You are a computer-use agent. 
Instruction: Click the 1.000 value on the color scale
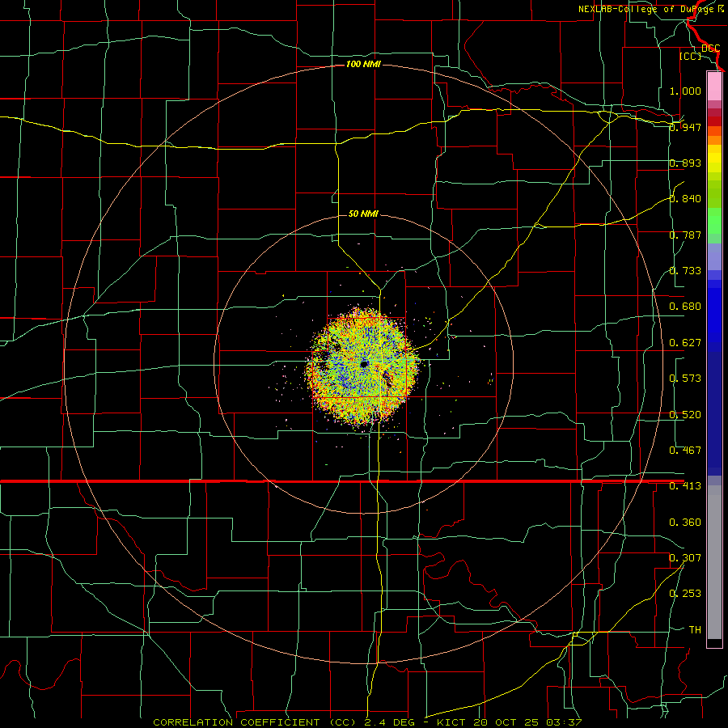pos(685,91)
